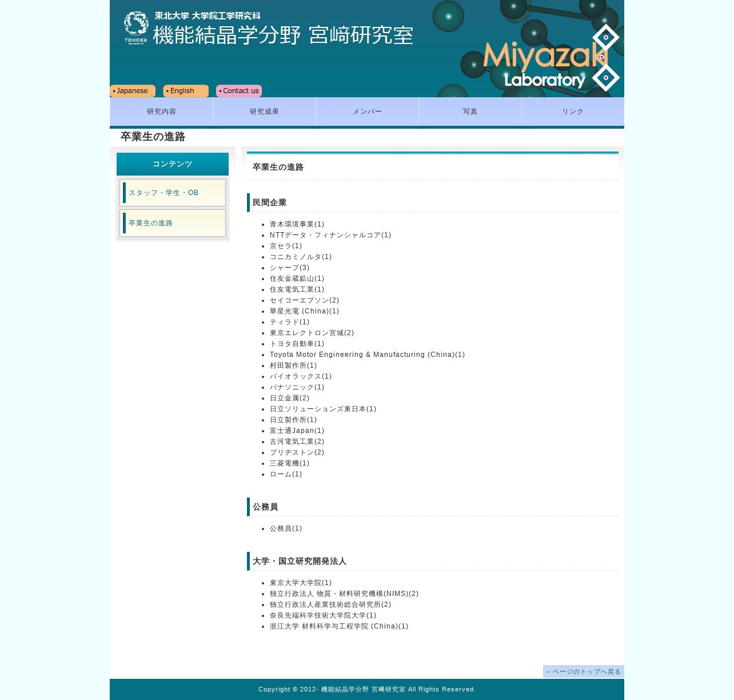Click 東北大学 大学院工学研究科 header text
This screenshot has height=700, width=734.
pos(208,15)
